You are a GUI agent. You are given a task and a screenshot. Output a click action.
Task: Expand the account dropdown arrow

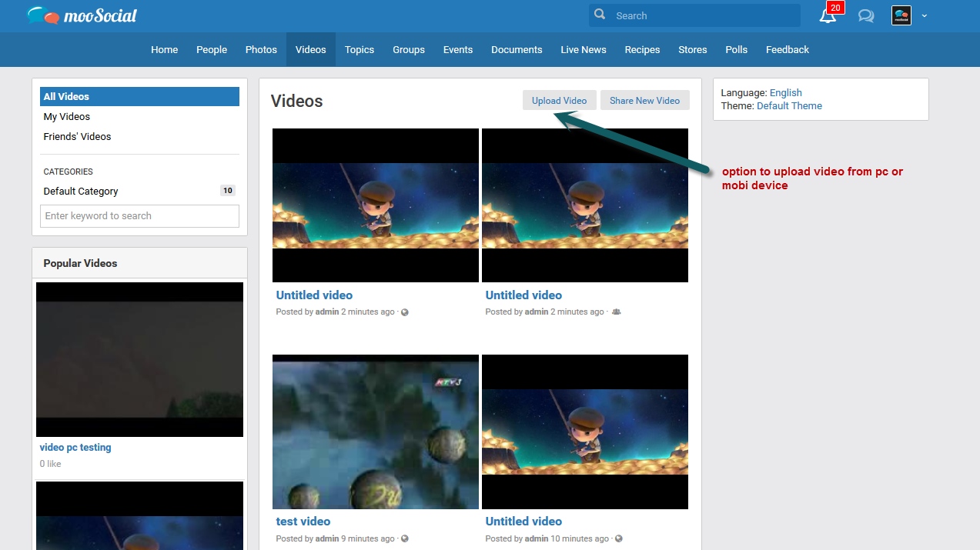[x=925, y=16]
